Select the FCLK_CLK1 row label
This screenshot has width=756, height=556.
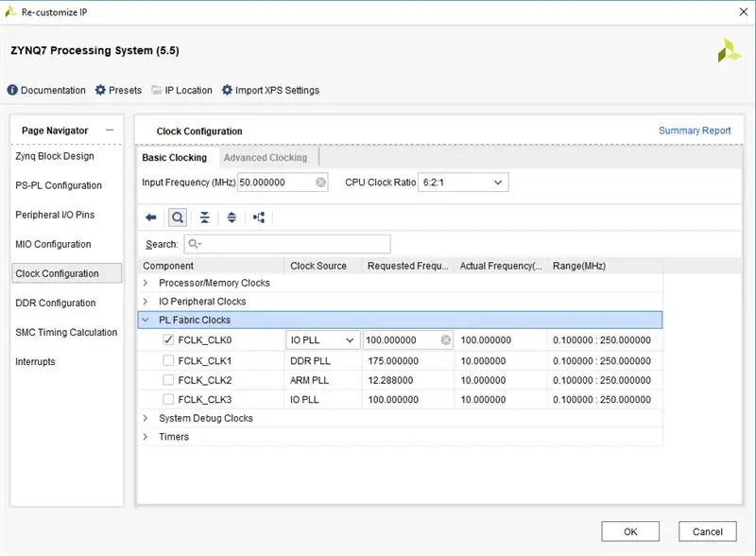click(205, 361)
